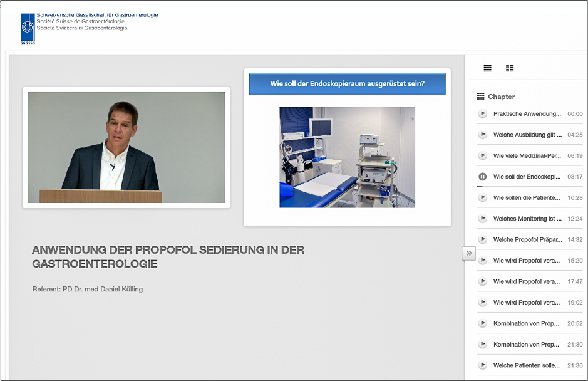Select the chapter timestamped 19:02
The width and height of the screenshot is (588, 381).
pos(527,302)
